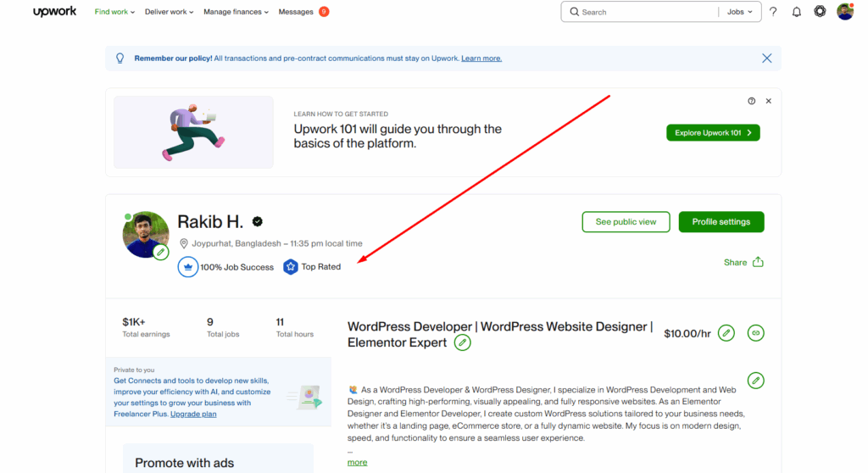Edit hourly rate pencil icon
Image resolution: width=868 pixels, height=473 pixels.
coord(726,333)
